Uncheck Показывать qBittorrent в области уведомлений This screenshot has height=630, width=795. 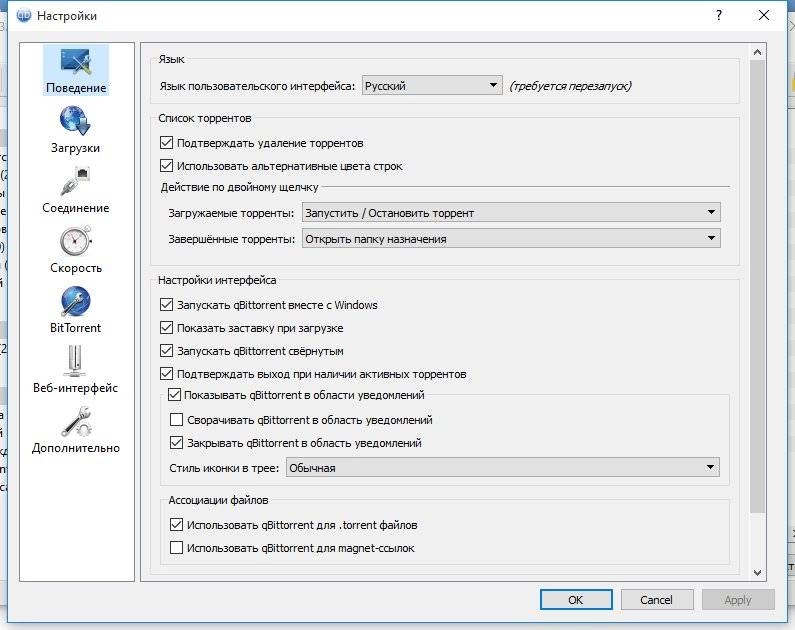[x=174, y=394]
